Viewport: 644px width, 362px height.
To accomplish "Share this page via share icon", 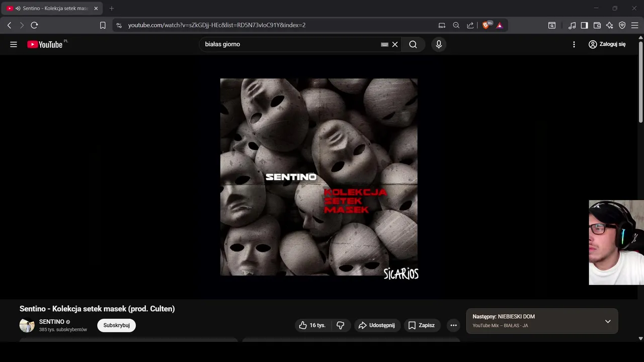I will pyautogui.click(x=470, y=25).
